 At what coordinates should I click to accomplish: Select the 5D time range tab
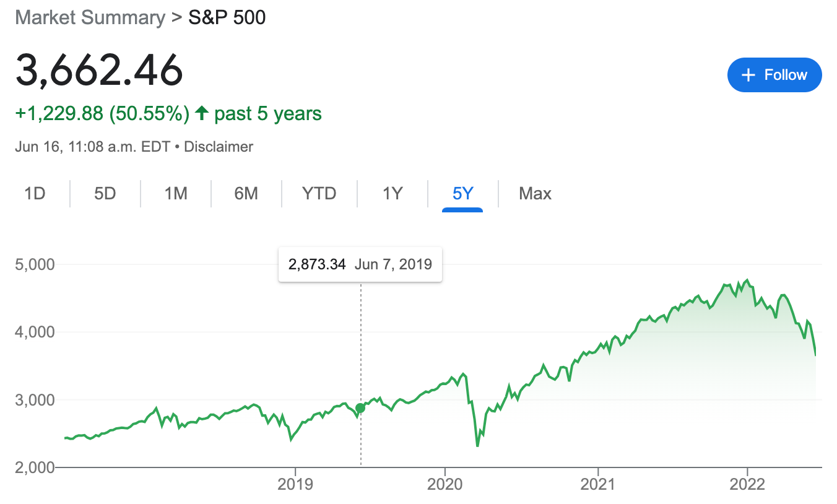coord(105,194)
